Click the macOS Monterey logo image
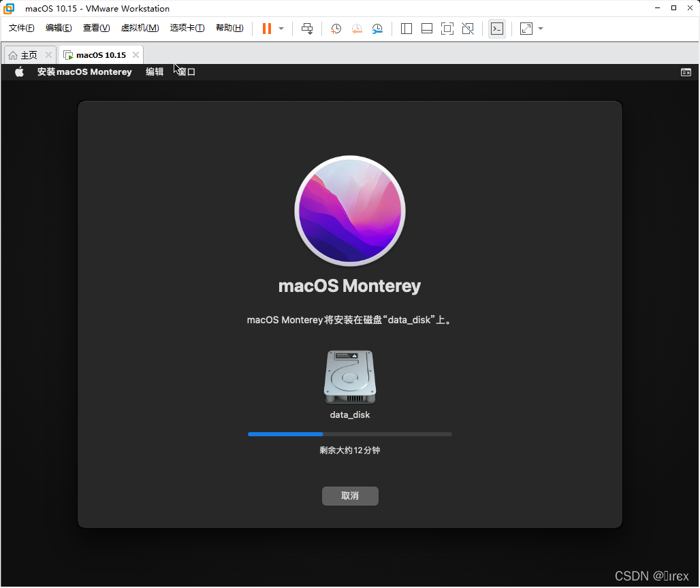The height and width of the screenshot is (588, 700). (350, 211)
